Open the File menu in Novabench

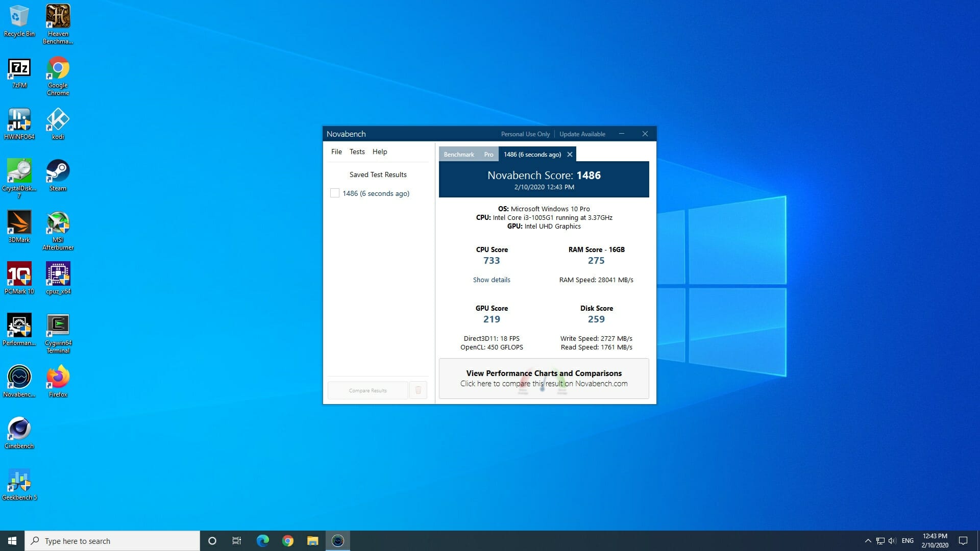336,152
